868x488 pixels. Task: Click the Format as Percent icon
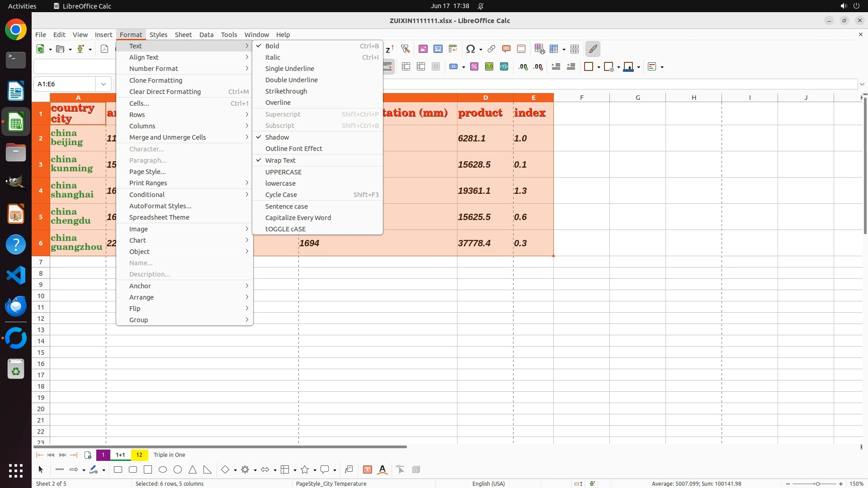(474, 67)
